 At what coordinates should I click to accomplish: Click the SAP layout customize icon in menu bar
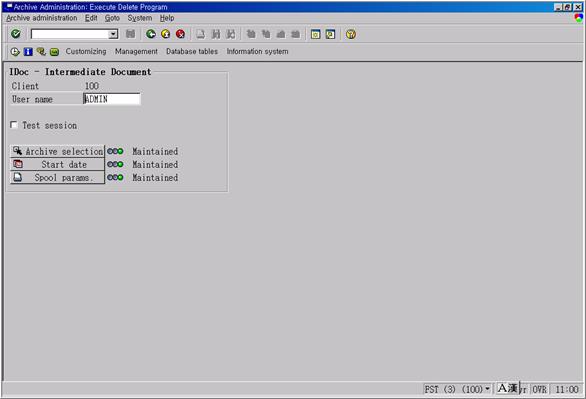[x=579, y=18]
